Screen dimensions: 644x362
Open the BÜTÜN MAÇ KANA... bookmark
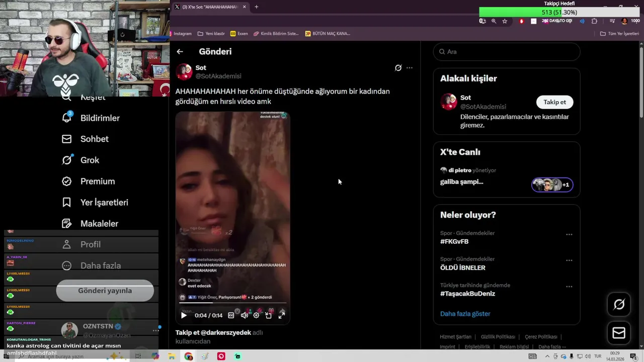328,34
